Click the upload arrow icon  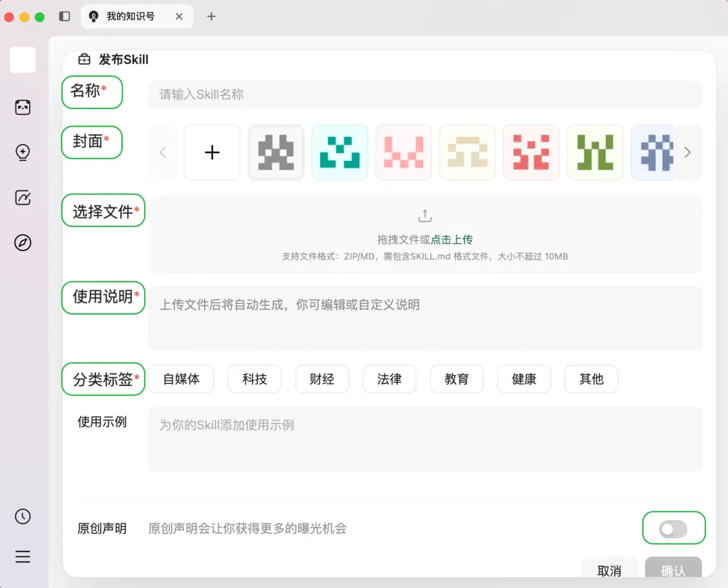425,216
